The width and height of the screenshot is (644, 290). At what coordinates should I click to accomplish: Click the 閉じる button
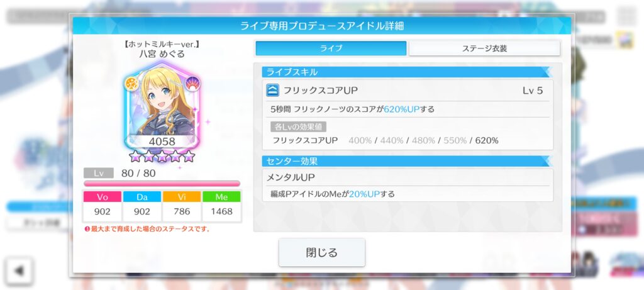321,252
